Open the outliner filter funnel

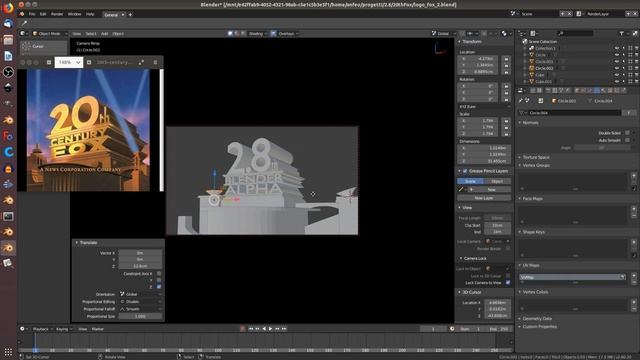621,33
